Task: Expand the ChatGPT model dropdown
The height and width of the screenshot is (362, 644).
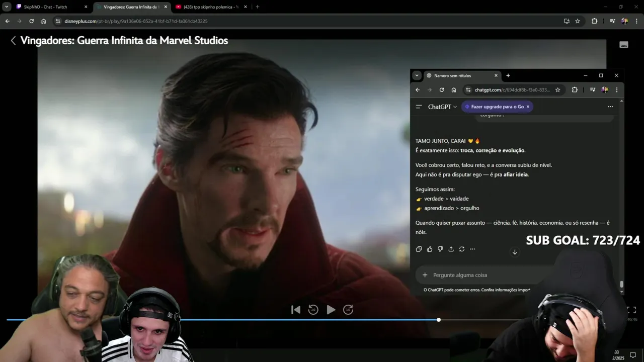Action: pyautogui.click(x=442, y=107)
